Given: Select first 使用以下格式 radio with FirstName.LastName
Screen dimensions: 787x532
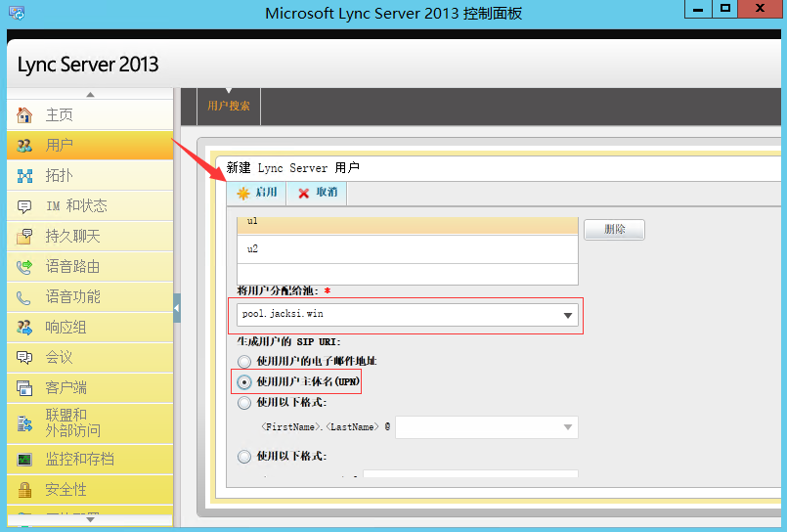Looking at the screenshot, I should (244, 403).
